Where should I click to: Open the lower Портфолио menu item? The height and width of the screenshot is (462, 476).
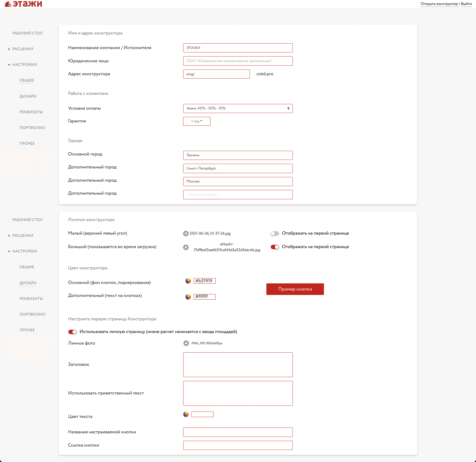[32, 314]
